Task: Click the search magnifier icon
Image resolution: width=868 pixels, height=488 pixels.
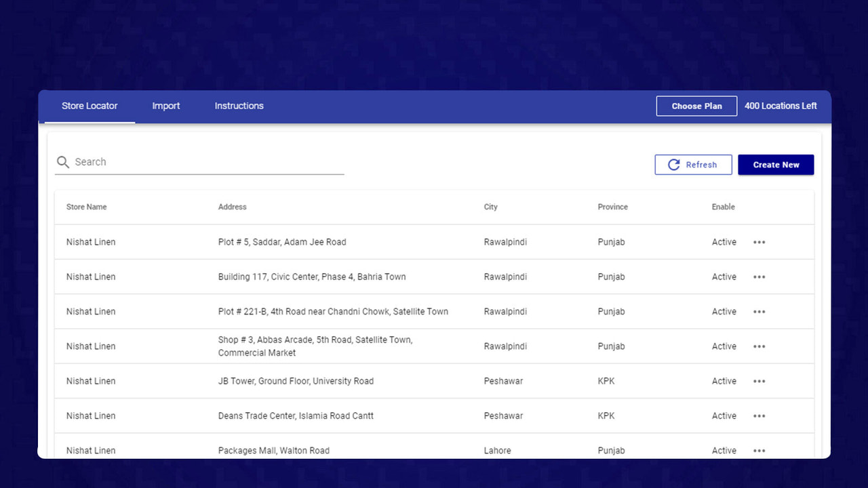Action: [x=62, y=162]
